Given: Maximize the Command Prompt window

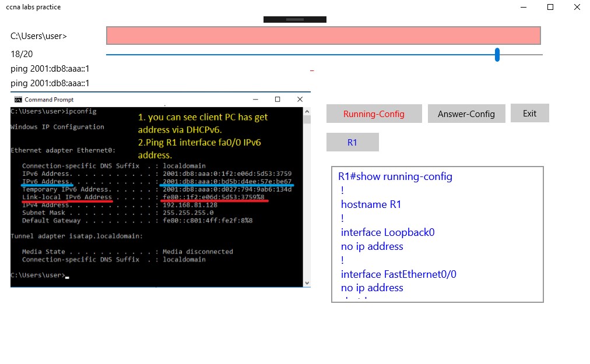Looking at the screenshot, I should pyautogui.click(x=278, y=99).
